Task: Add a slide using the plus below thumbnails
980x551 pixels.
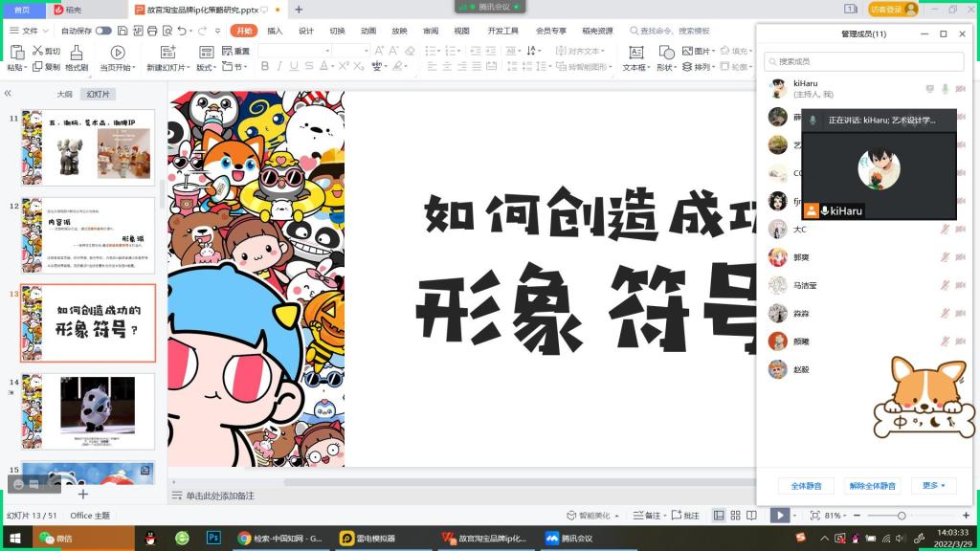Action: [x=83, y=495]
